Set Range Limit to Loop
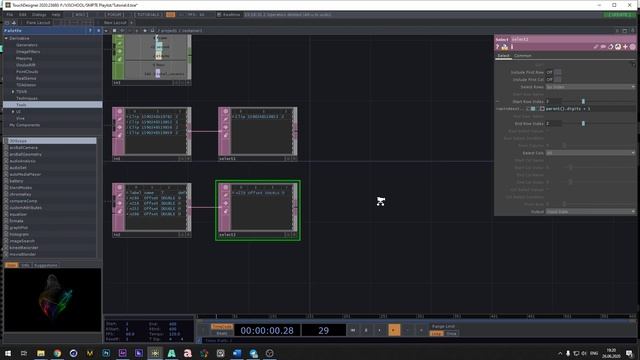 (436, 333)
